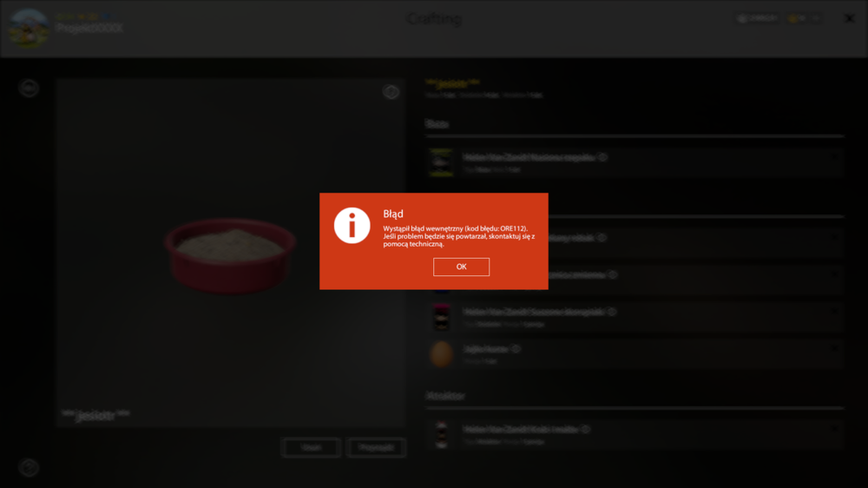The image size is (868, 488).
Task: Click the round icon in the bottom-left corner
Action: [29, 468]
